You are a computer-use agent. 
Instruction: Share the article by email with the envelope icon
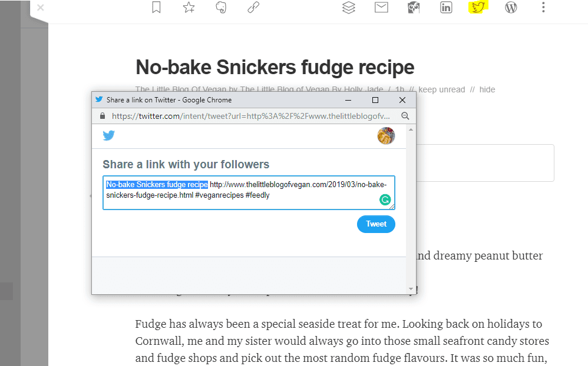coord(381,7)
